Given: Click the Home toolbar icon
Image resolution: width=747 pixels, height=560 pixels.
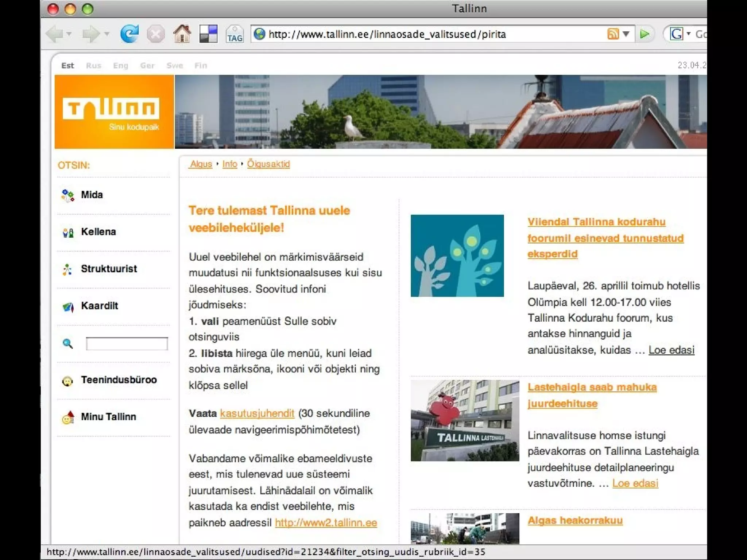Looking at the screenshot, I should click(x=182, y=34).
